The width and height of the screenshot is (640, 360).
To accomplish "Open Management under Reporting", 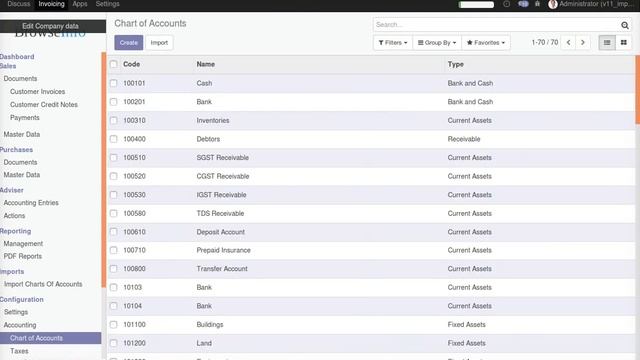I will pos(23,243).
